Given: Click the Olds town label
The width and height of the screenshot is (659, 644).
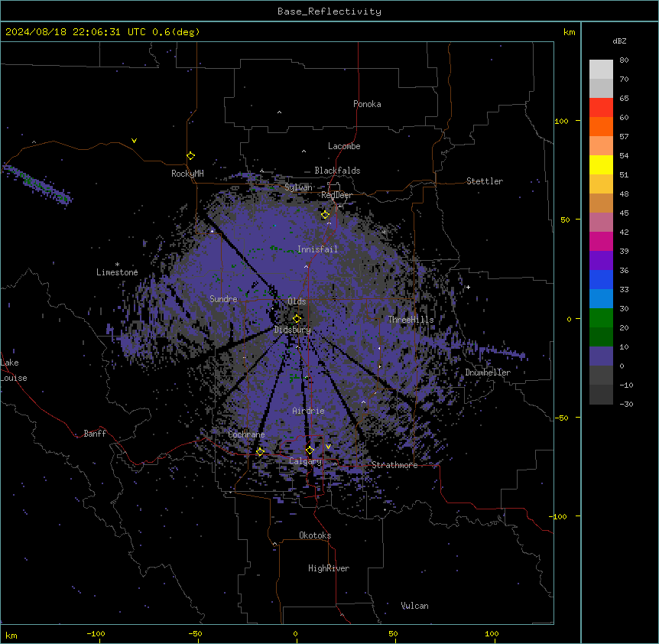Looking at the screenshot, I should (x=297, y=301).
